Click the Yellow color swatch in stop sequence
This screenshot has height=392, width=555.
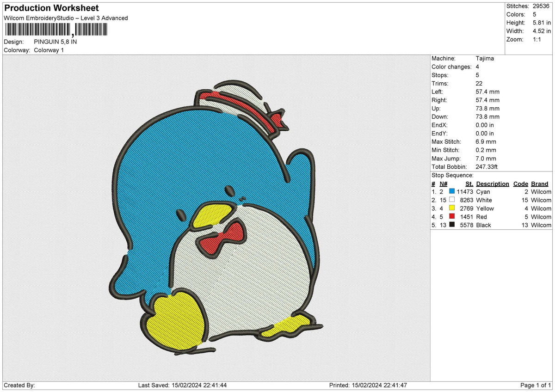pyautogui.click(x=452, y=208)
